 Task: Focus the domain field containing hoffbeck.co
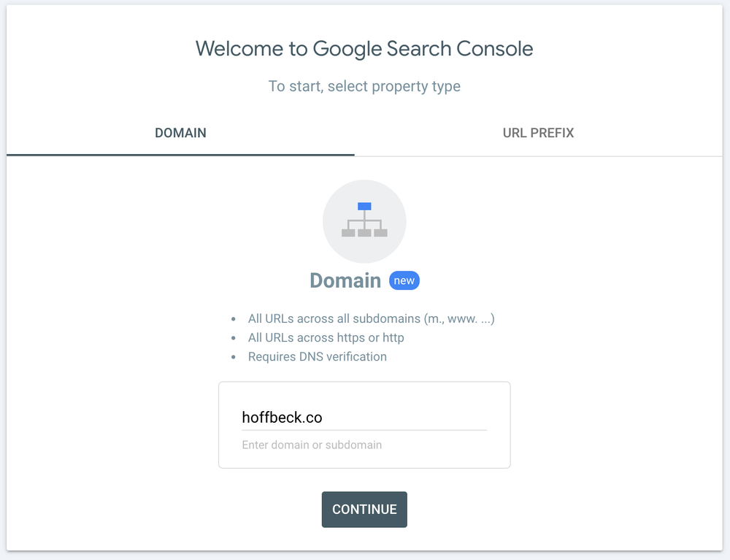click(364, 418)
